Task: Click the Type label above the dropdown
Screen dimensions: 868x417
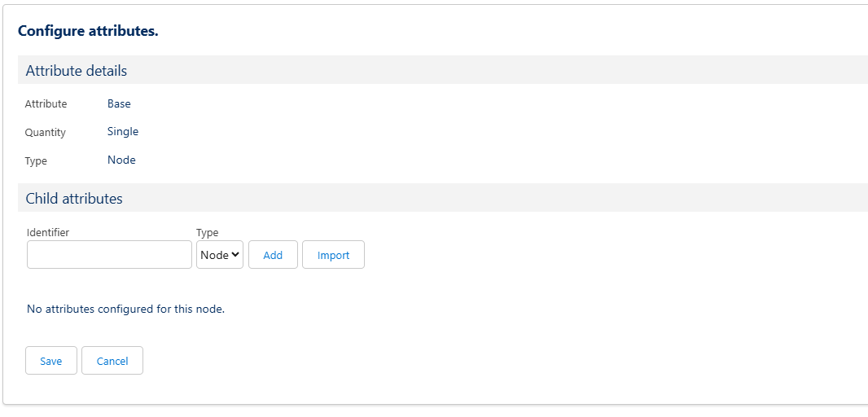Action: pos(208,233)
